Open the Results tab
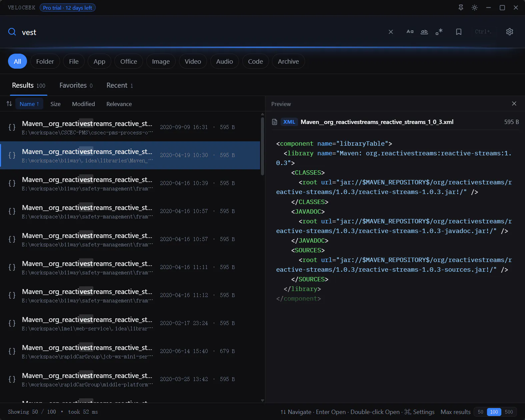 (x=29, y=85)
